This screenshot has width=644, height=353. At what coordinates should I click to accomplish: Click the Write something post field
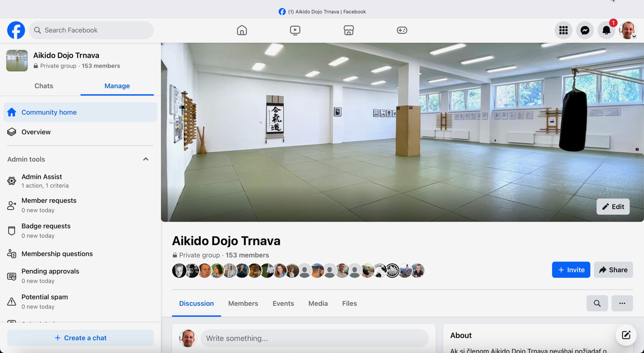click(314, 338)
